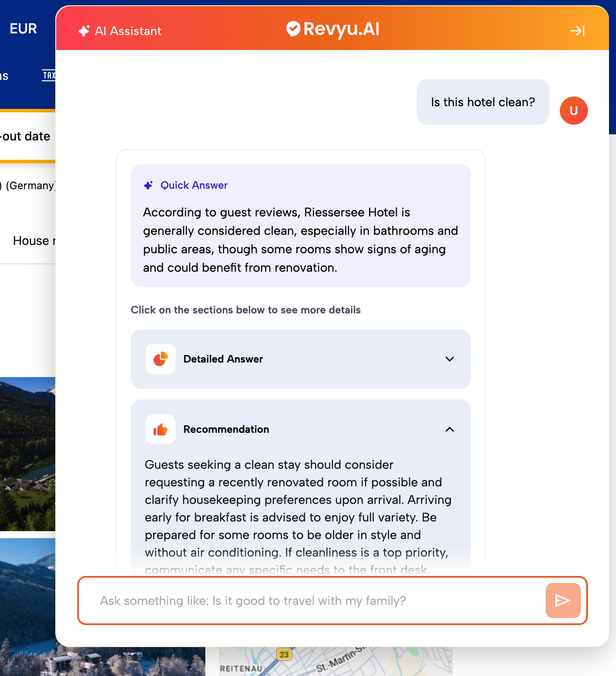Click the Quick Answer sparkle icon
Viewport: 616px width, 676px height.
[149, 185]
